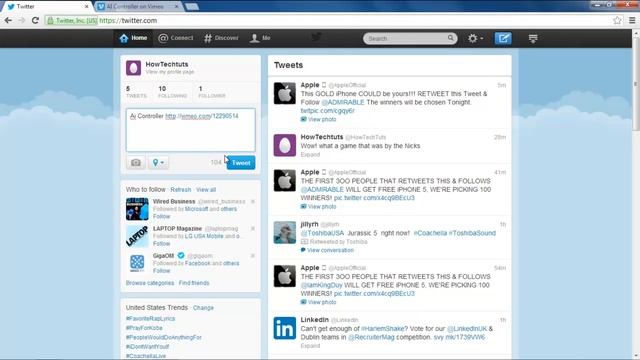Click Find friends link
Screen dimensions: 640x360
coord(194,283)
